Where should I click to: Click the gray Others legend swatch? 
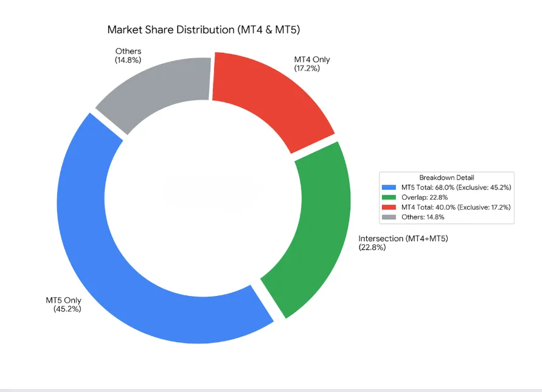389,217
